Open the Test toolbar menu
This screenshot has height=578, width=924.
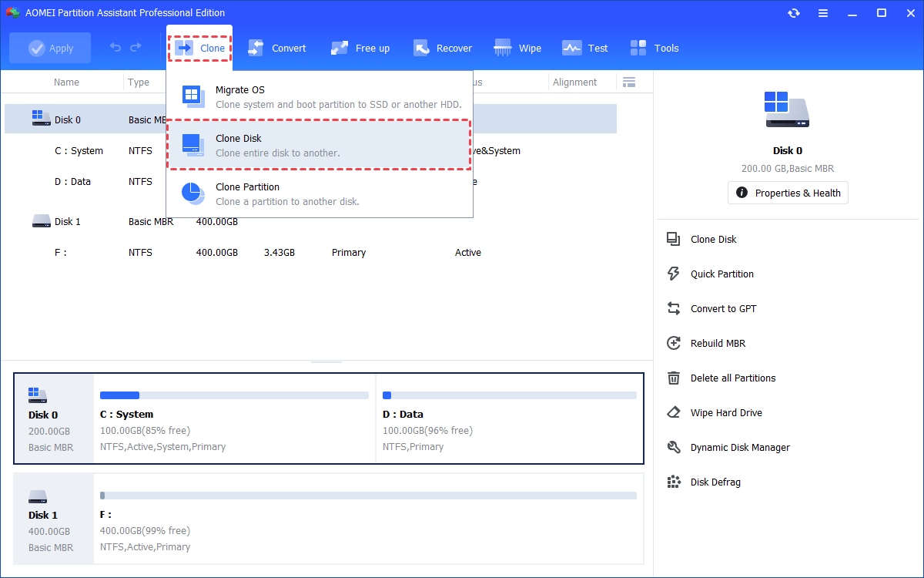[x=585, y=48]
